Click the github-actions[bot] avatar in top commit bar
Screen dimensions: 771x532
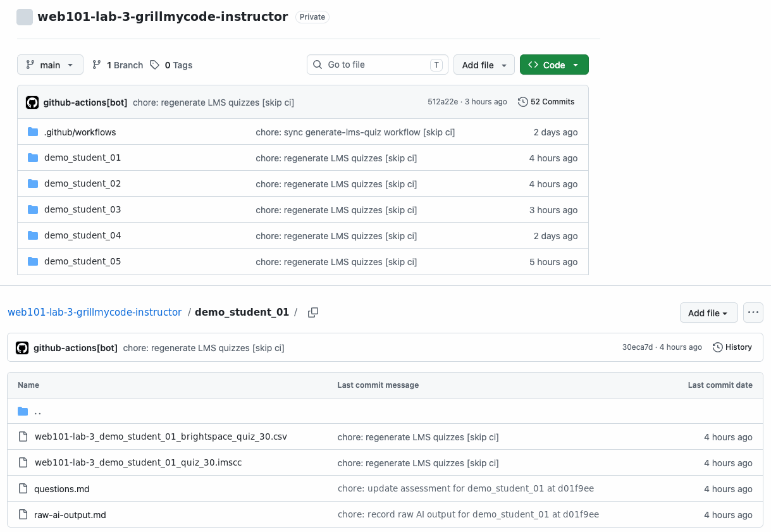32,102
